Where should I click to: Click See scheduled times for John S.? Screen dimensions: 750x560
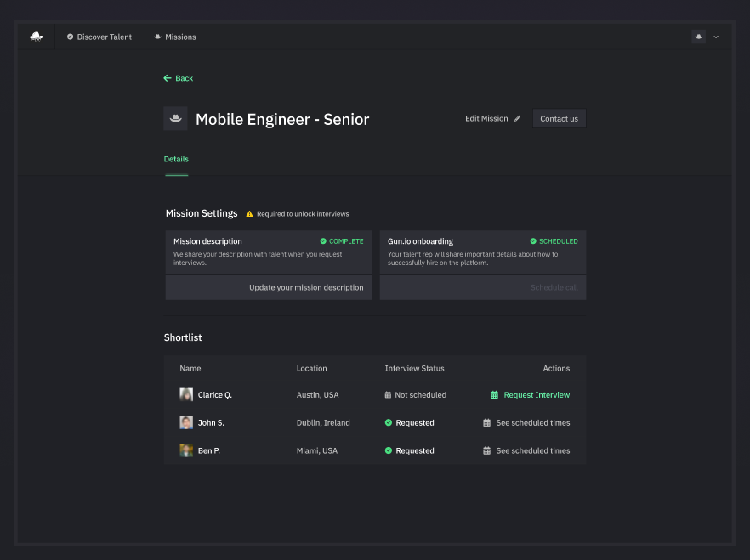click(x=532, y=423)
